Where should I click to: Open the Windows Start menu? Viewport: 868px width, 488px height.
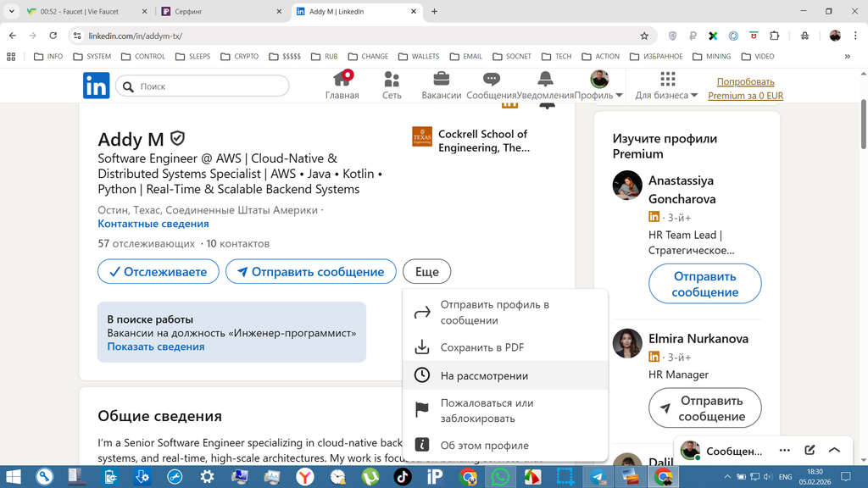coord(13,476)
